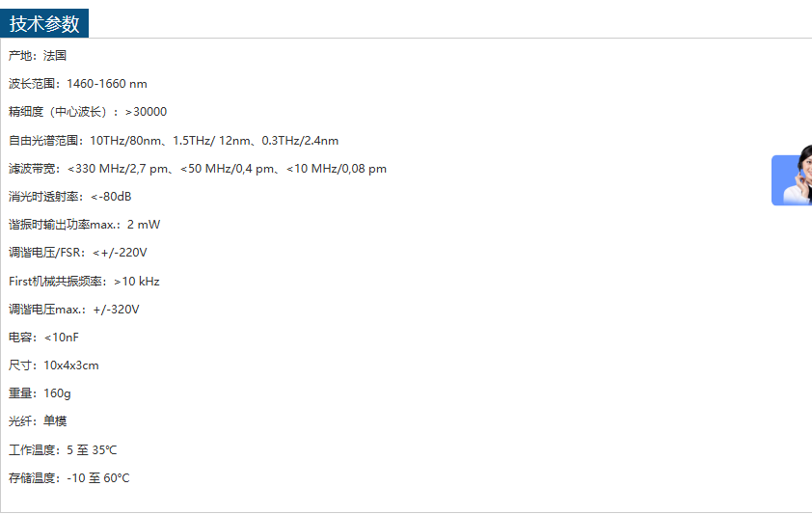Click the line 调谐电压/FSR：<+/-220V

tap(78, 253)
